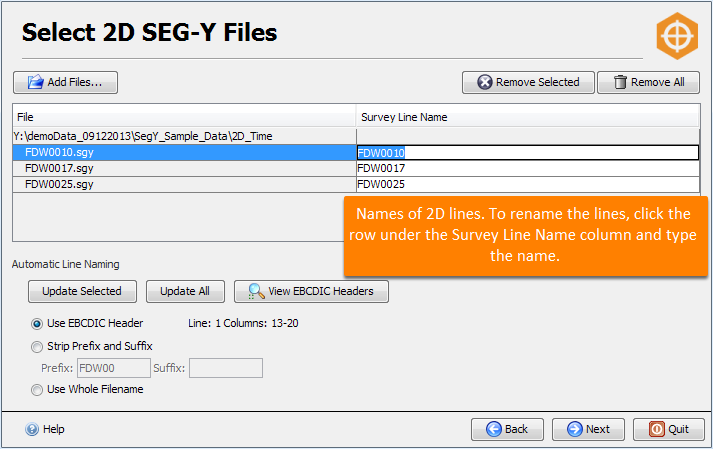The height and width of the screenshot is (449, 713).
Task: Click the Add Files folder icon
Action: tap(35, 82)
